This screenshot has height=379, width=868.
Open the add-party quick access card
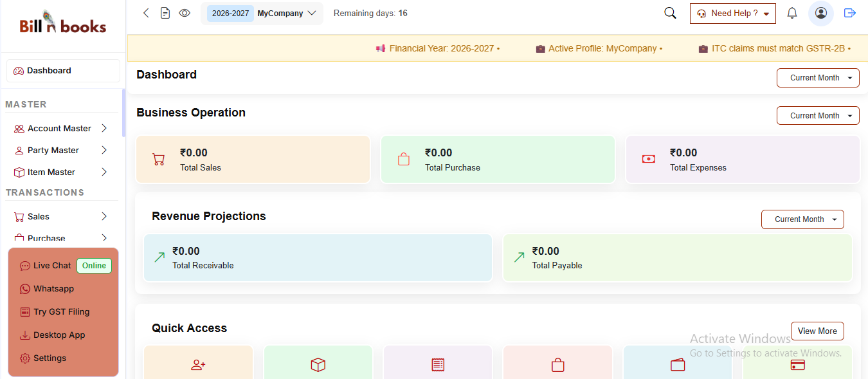tap(198, 362)
